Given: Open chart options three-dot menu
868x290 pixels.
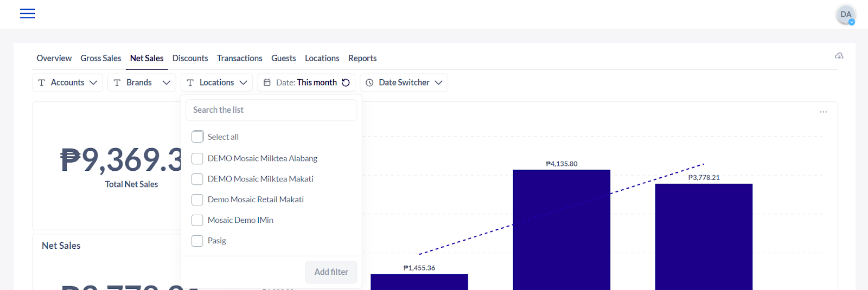Looking at the screenshot, I should [823, 112].
